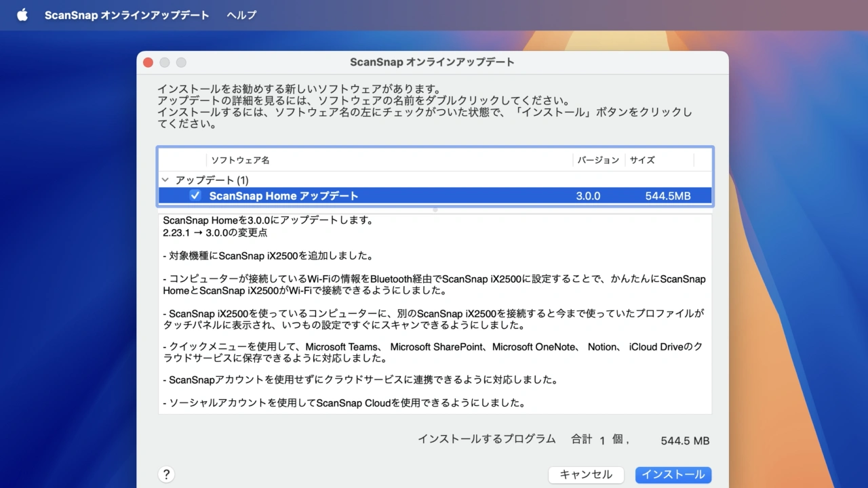
Task: Click the question mark help button
Action: coord(166,474)
